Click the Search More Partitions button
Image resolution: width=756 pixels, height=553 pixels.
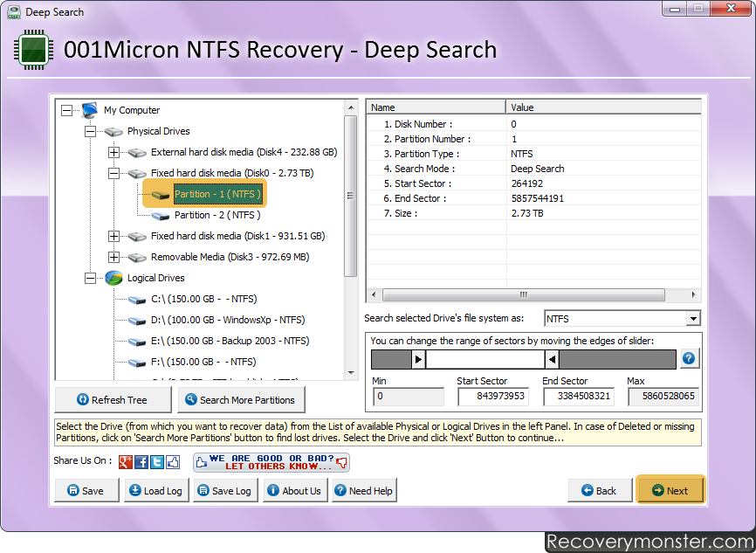click(241, 400)
